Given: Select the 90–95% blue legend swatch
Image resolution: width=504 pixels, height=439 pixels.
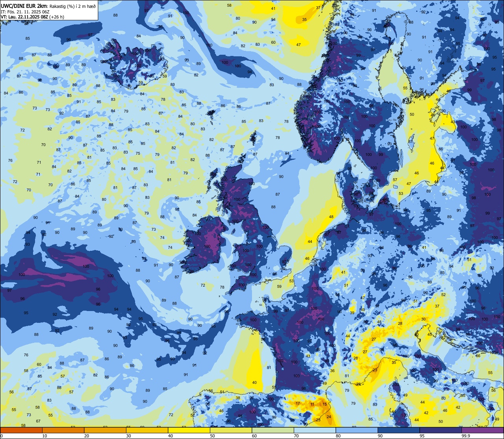Looking at the screenshot, I should pos(398,430).
